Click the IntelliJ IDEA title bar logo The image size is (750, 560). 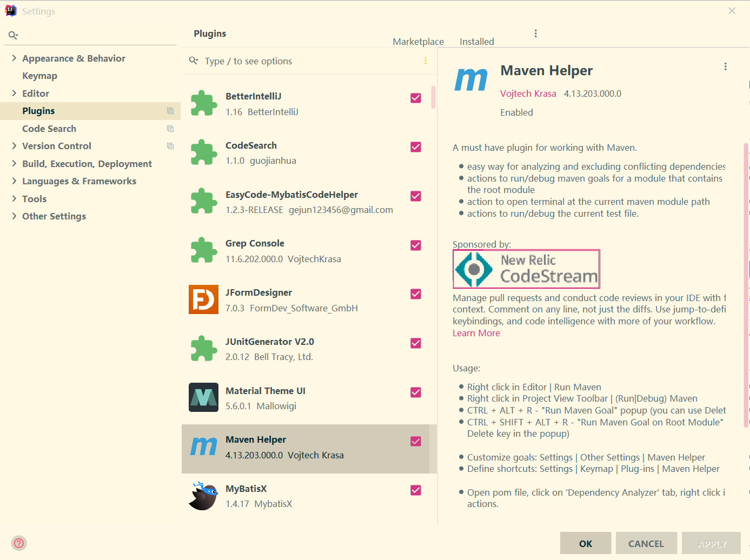11,11
